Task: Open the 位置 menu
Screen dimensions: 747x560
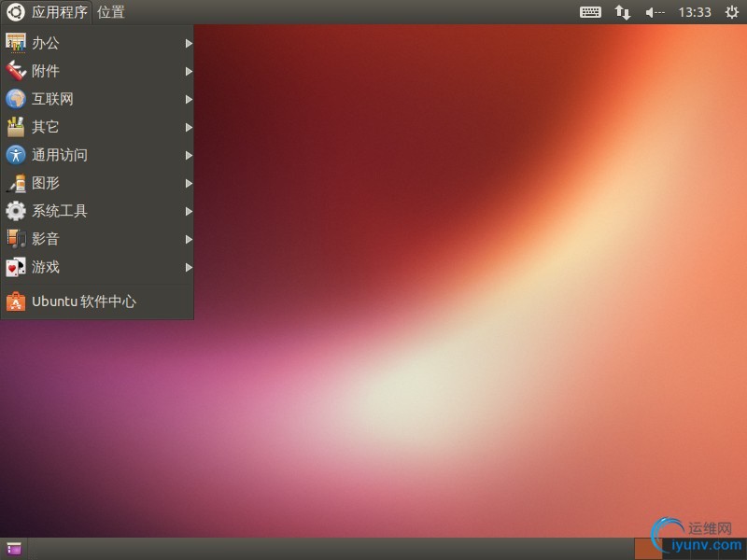Action: (110, 12)
